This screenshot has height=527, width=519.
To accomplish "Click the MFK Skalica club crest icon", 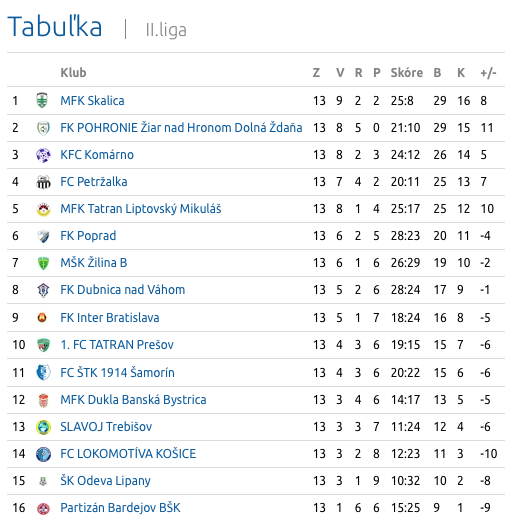I will pos(42,100).
